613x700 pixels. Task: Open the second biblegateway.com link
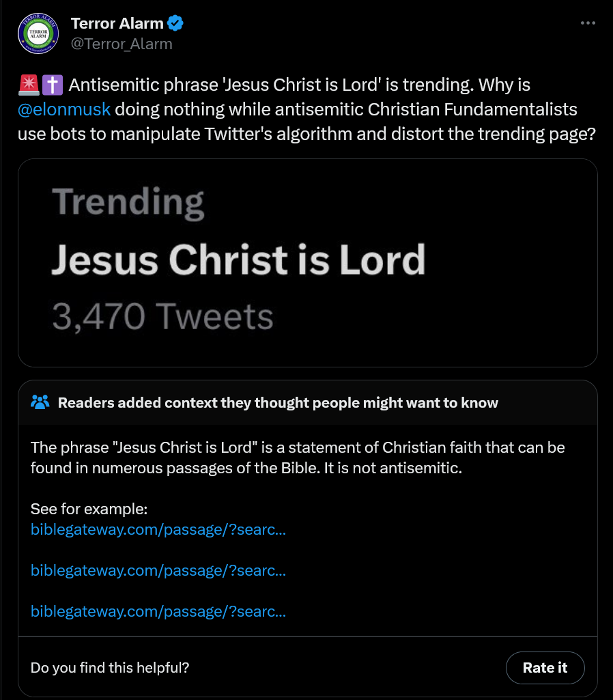click(158, 570)
